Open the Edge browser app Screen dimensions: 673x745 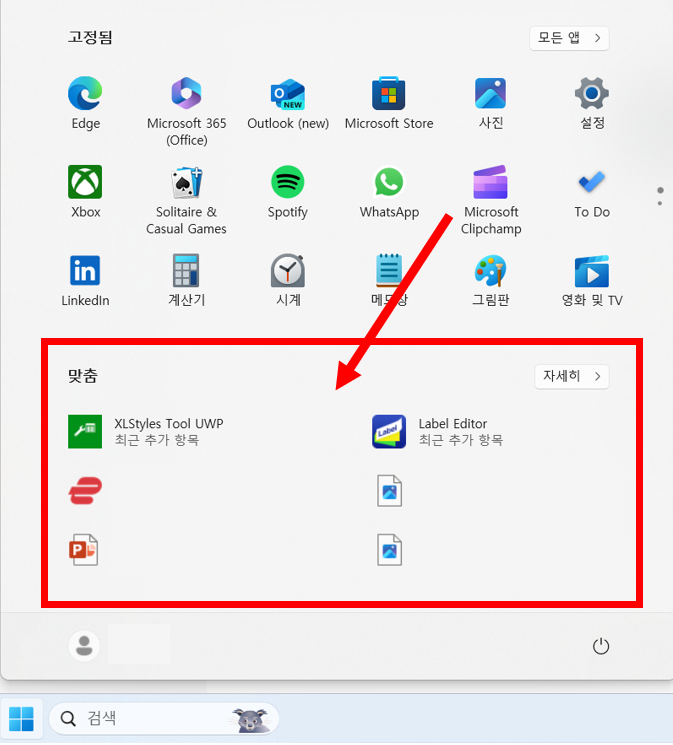85,103
